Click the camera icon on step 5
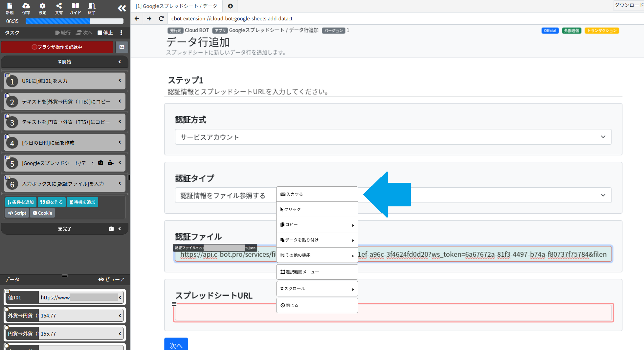644x350 pixels. (100, 163)
